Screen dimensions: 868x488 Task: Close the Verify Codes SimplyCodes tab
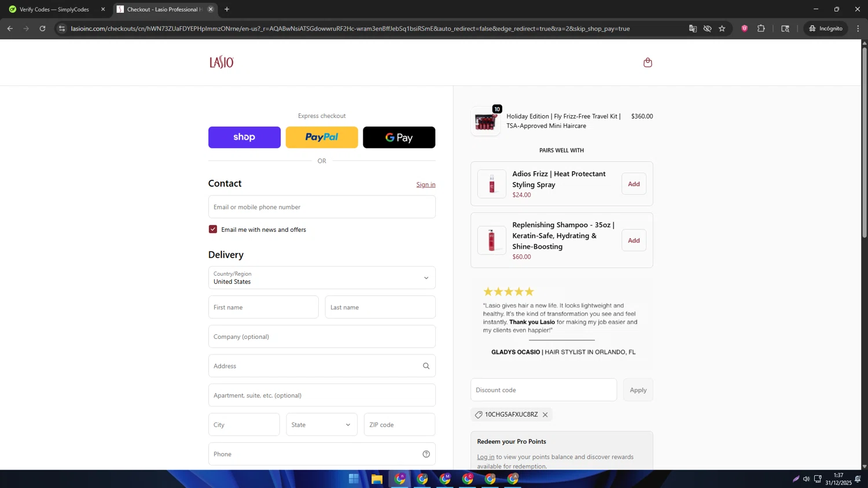coord(103,9)
